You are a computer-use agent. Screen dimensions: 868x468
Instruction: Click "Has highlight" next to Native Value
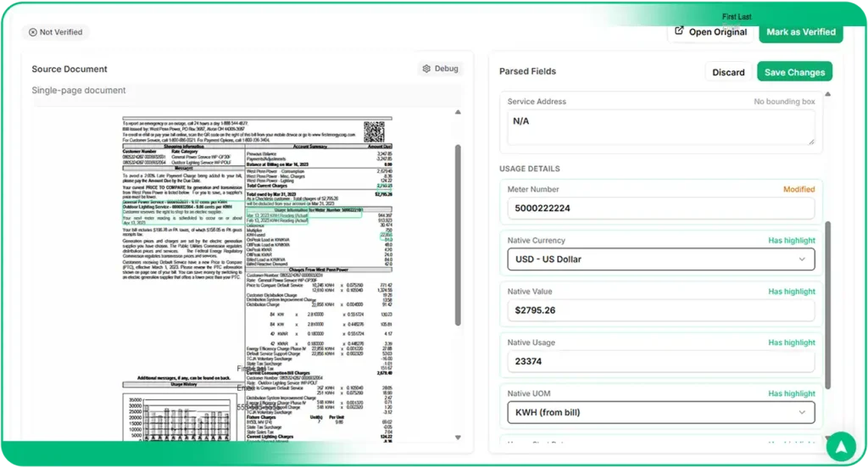pyautogui.click(x=791, y=292)
